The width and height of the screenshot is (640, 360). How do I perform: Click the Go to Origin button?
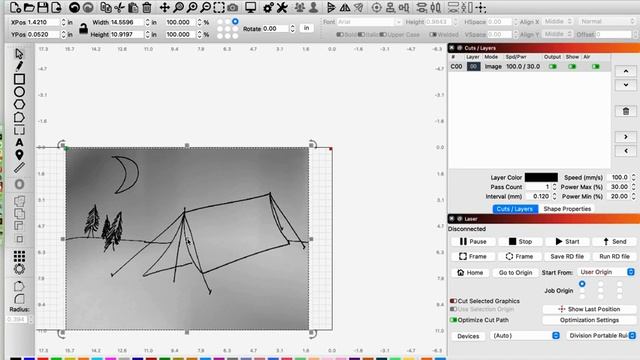(515, 272)
